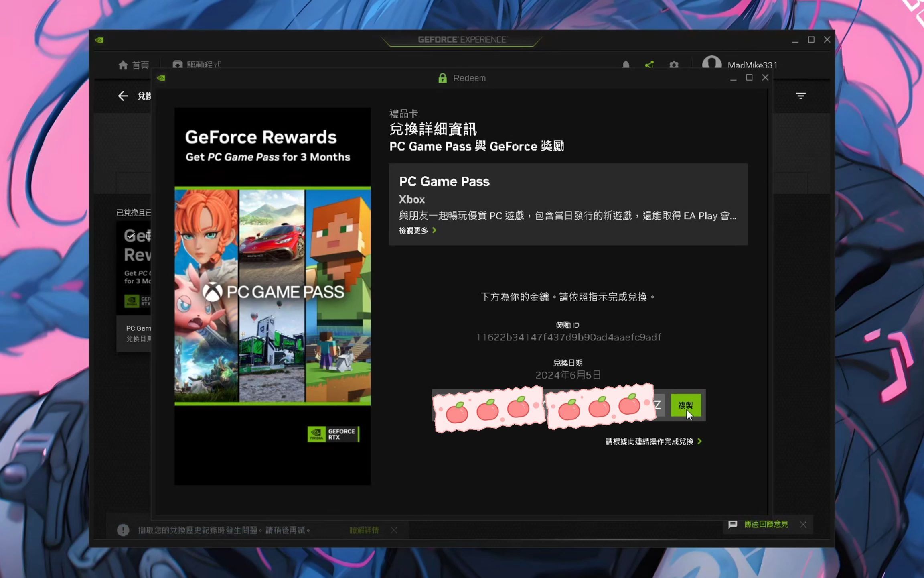This screenshot has height=578, width=924.
Task: Click 瞭解詳情 in the error notification
Action: (364, 530)
